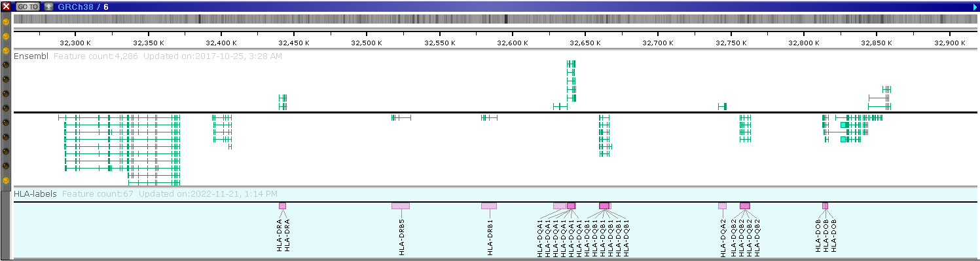Select the HLA-DQB1 feature box
This screenshot has width=980, height=261.
[604, 206]
